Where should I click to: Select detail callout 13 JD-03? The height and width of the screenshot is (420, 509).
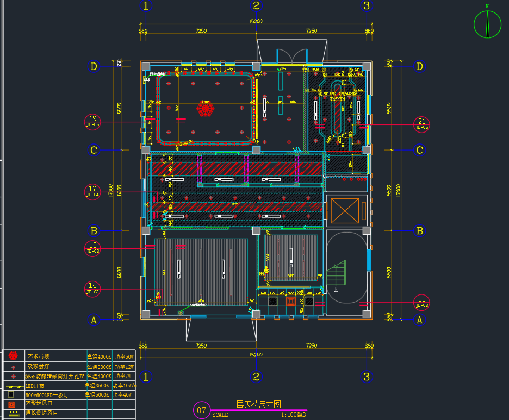click(x=92, y=248)
